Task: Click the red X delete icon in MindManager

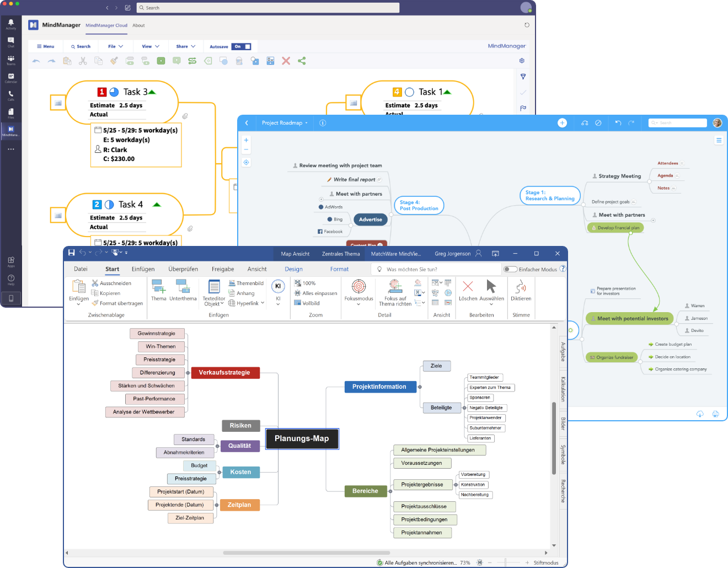Action: tap(286, 61)
